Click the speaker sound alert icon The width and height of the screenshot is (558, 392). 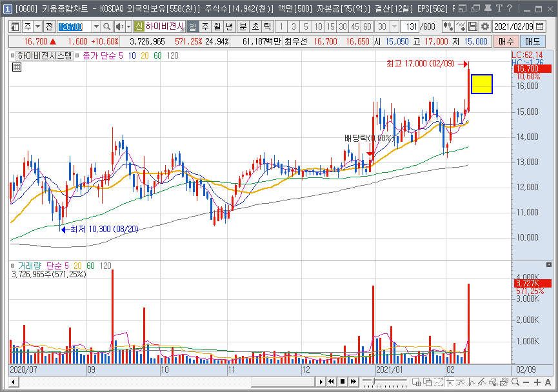(x=120, y=26)
